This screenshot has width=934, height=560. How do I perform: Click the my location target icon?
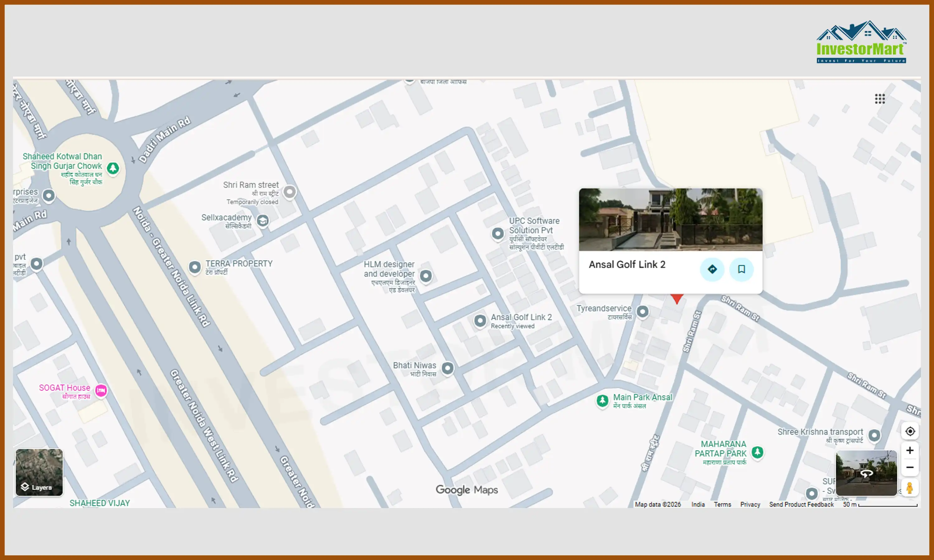[x=910, y=431]
